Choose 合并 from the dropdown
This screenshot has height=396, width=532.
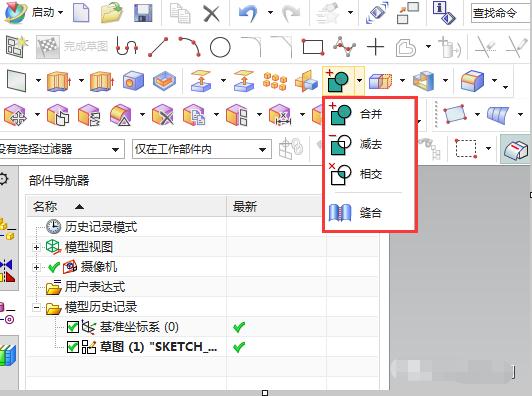(370, 114)
